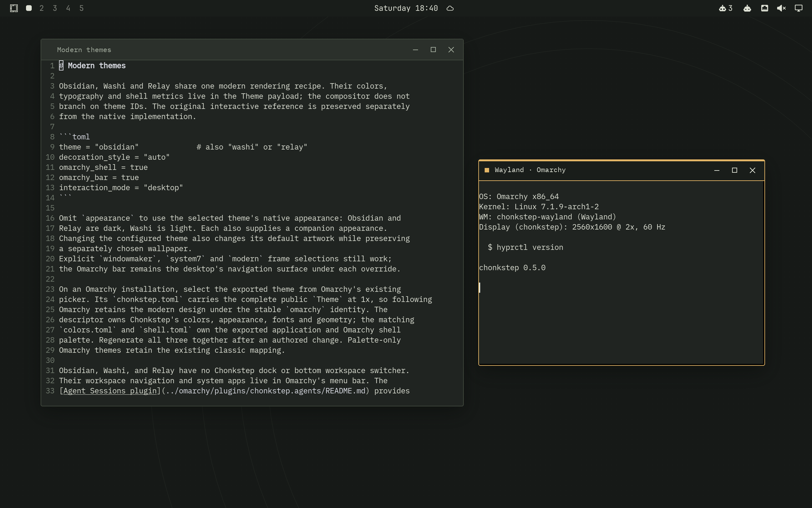Viewport: 812px width, 508px height.
Task: Click gutter line number 15
Action: (50, 208)
